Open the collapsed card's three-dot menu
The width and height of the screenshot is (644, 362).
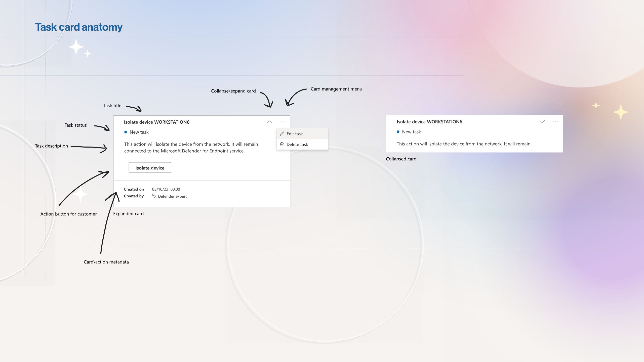[555, 122]
